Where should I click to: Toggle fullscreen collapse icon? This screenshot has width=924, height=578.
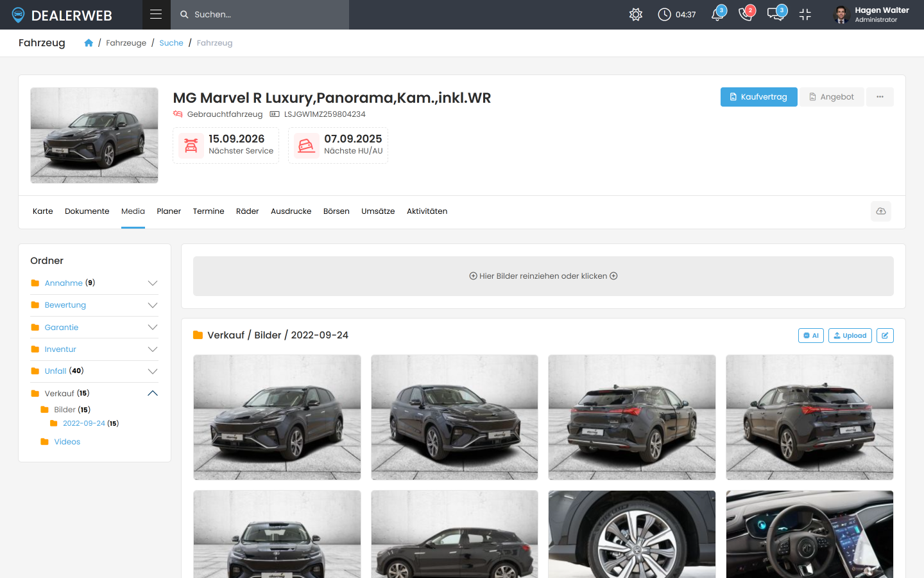coord(805,14)
